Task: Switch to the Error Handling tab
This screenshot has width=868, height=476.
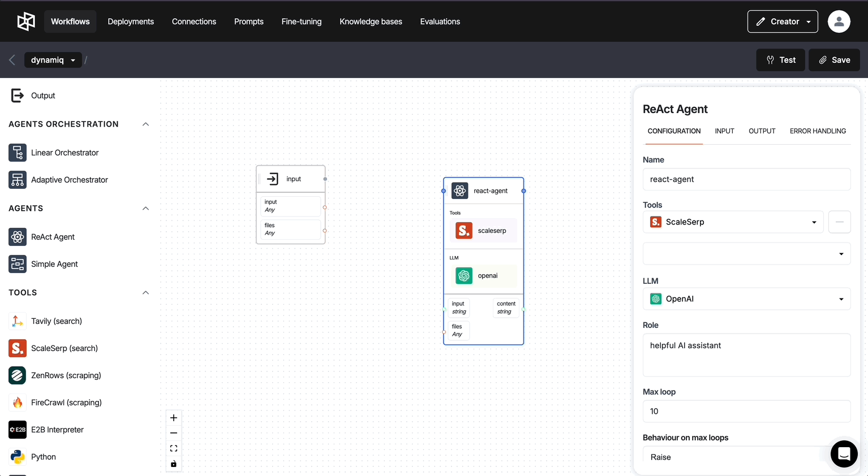Action: (818, 131)
